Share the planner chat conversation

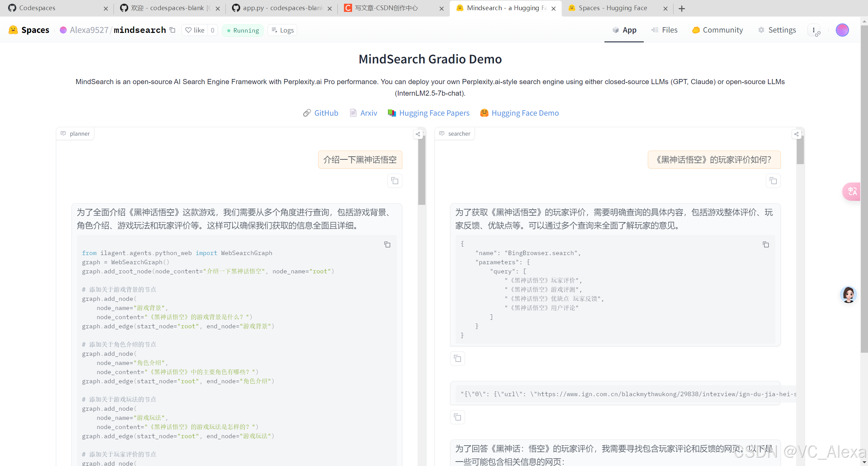[418, 134]
